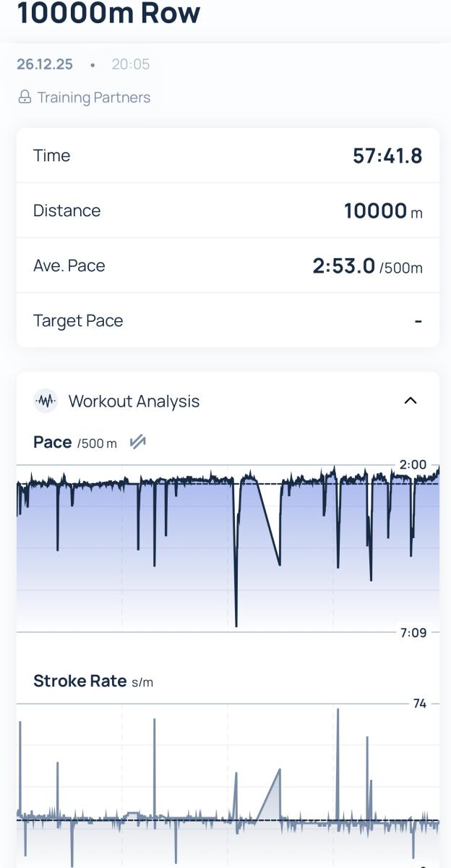Tap the 10000m Row workout title
The width and height of the screenshot is (451, 868).
(108, 13)
